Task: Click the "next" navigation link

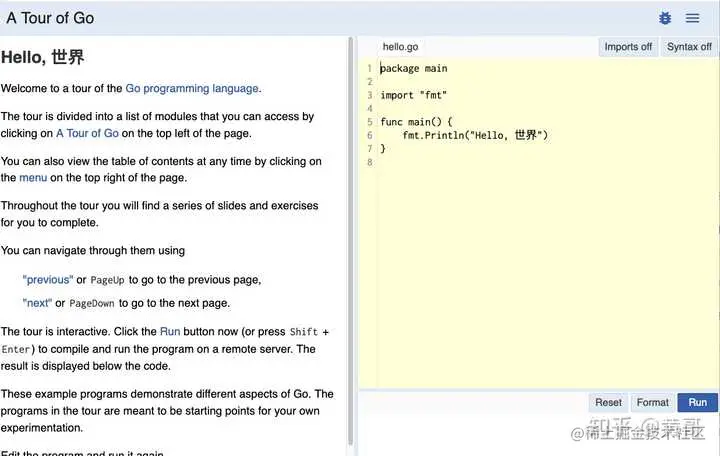Action: tap(37, 303)
